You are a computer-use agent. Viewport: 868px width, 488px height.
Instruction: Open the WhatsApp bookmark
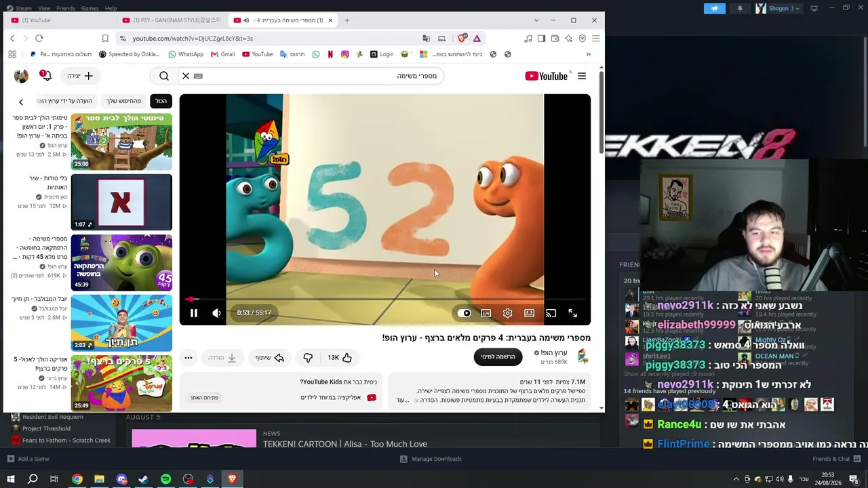[186, 54]
